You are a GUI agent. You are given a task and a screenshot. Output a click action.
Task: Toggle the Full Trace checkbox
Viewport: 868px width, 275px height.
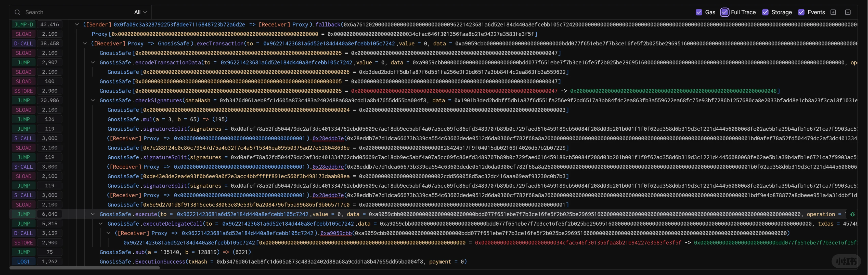click(724, 12)
